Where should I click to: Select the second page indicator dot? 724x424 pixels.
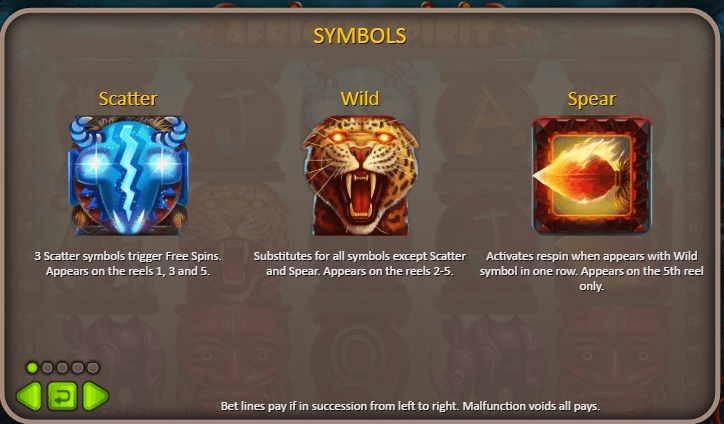(x=47, y=368)
